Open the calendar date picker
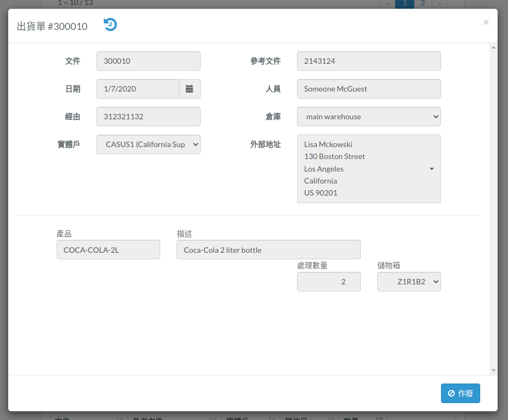 coord(190,89)
